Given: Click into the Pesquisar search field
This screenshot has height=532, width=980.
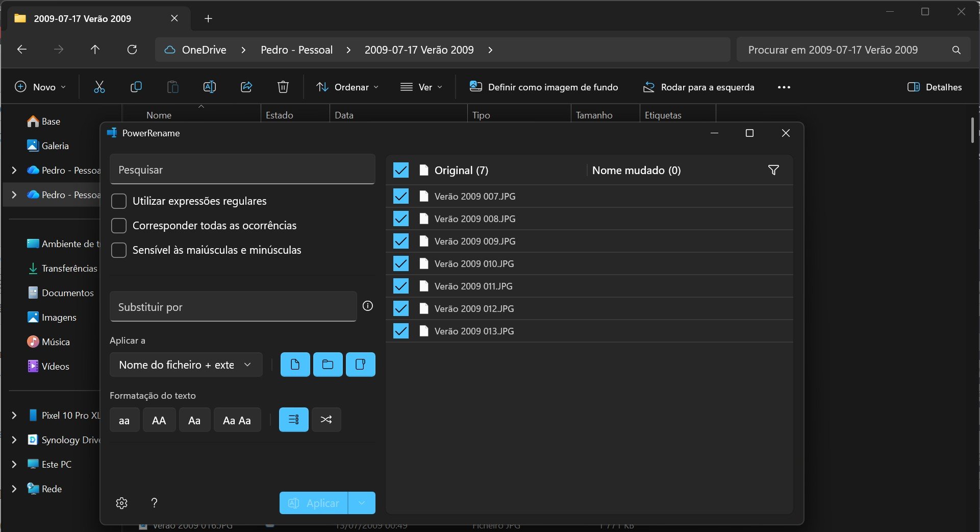Looking at the screenshot, I should (242, 170).
